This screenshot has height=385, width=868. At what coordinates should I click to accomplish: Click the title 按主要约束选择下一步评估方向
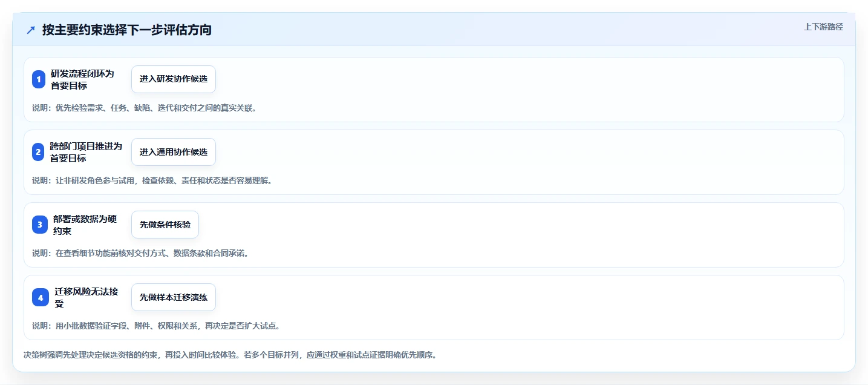[x=127, y=30]
